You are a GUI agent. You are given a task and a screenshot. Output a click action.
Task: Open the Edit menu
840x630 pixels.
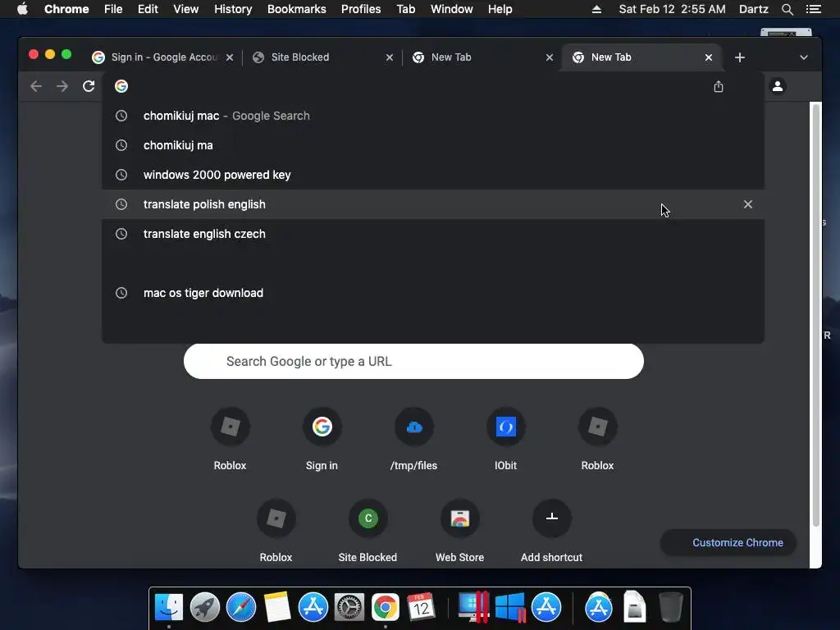point(148,9)
